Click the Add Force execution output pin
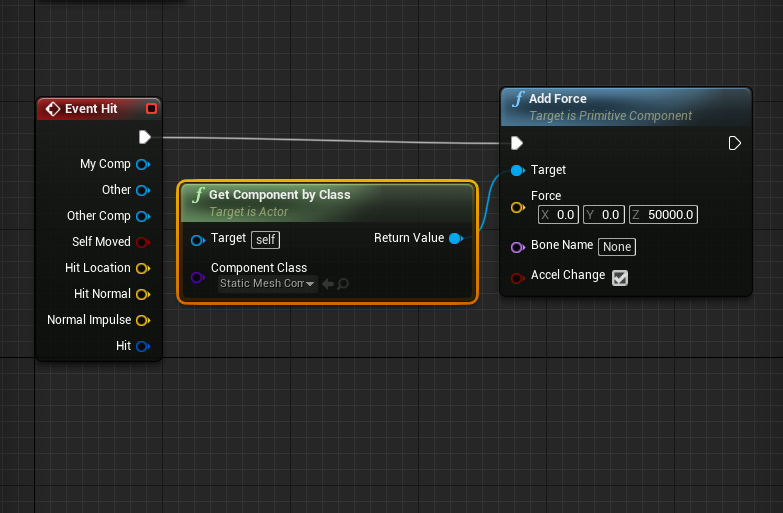The height and width of the screenshot is (513, 783). pyautogui.click(x=735, y=143)
